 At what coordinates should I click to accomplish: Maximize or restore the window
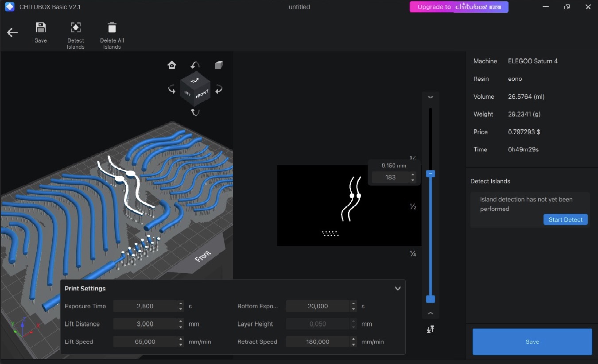pyautogui.click(x=567, y=7)
